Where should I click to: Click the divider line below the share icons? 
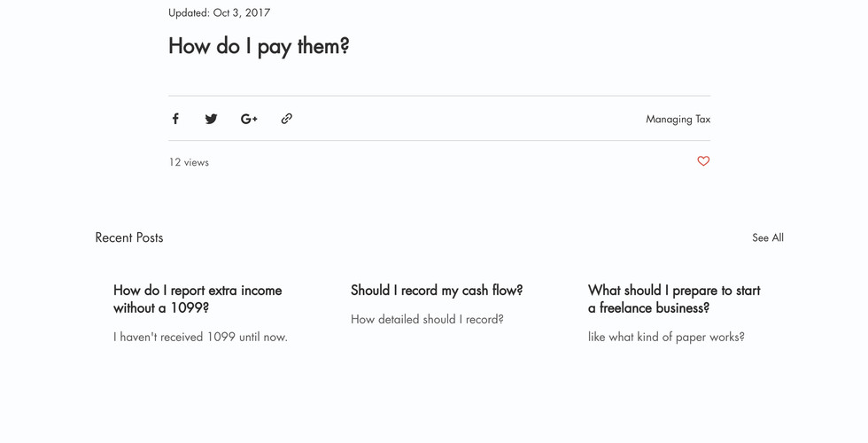(439, 140)
